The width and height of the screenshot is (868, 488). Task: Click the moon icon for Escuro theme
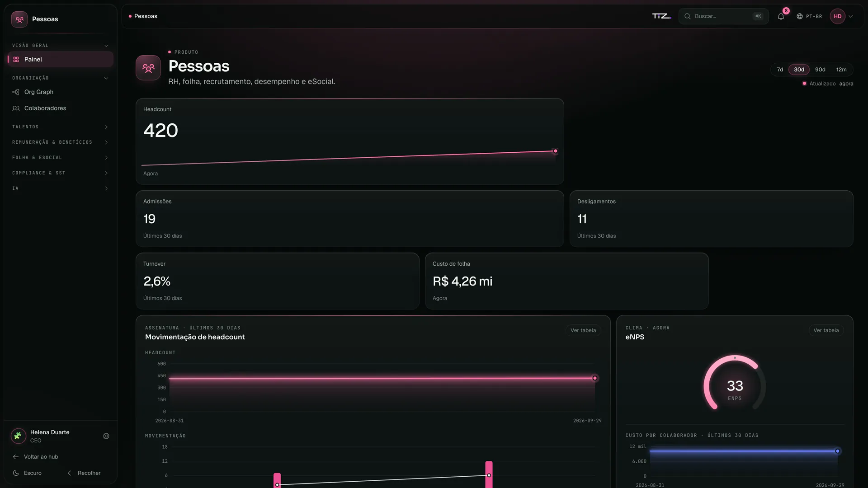(16, 473)
